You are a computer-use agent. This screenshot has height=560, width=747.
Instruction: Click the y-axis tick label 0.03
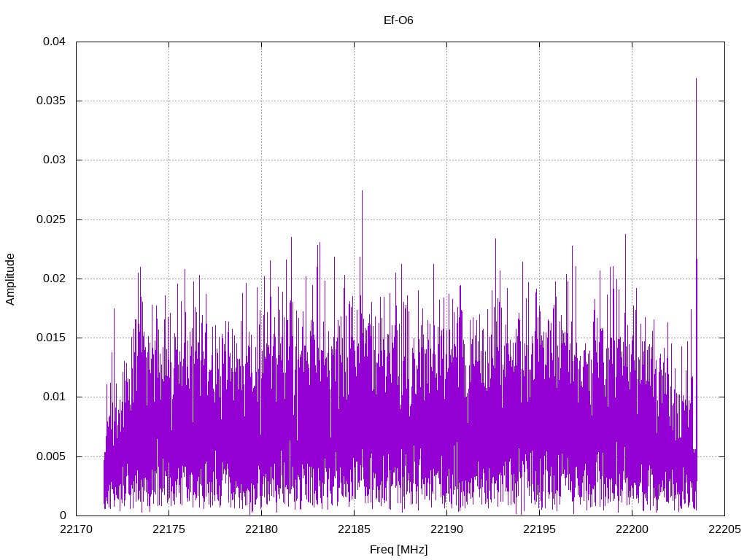54,160
